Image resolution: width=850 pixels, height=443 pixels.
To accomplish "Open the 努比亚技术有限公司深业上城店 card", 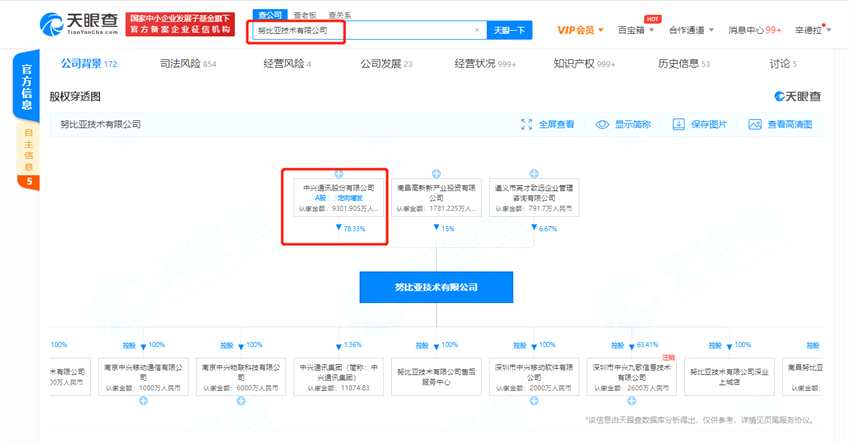I will pos(729,376).
